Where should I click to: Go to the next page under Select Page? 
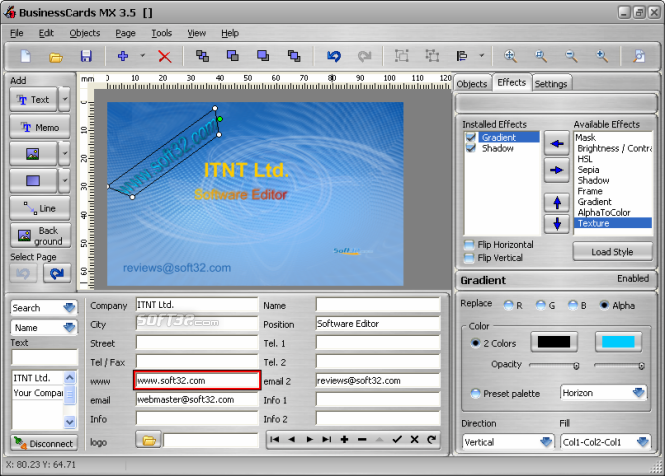coord(57,274)
